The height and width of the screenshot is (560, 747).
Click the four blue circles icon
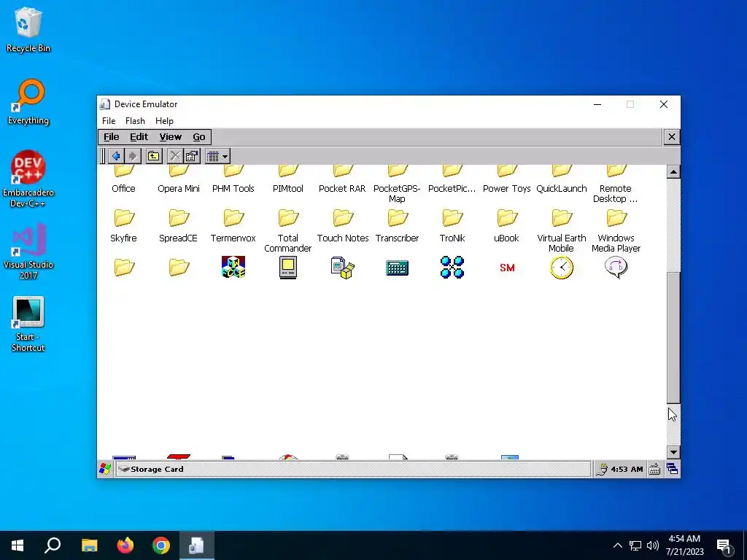tap(452, 267)
